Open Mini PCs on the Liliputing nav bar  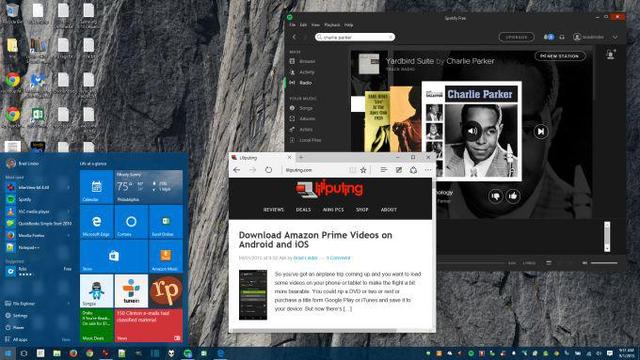(x=333, y=210)
